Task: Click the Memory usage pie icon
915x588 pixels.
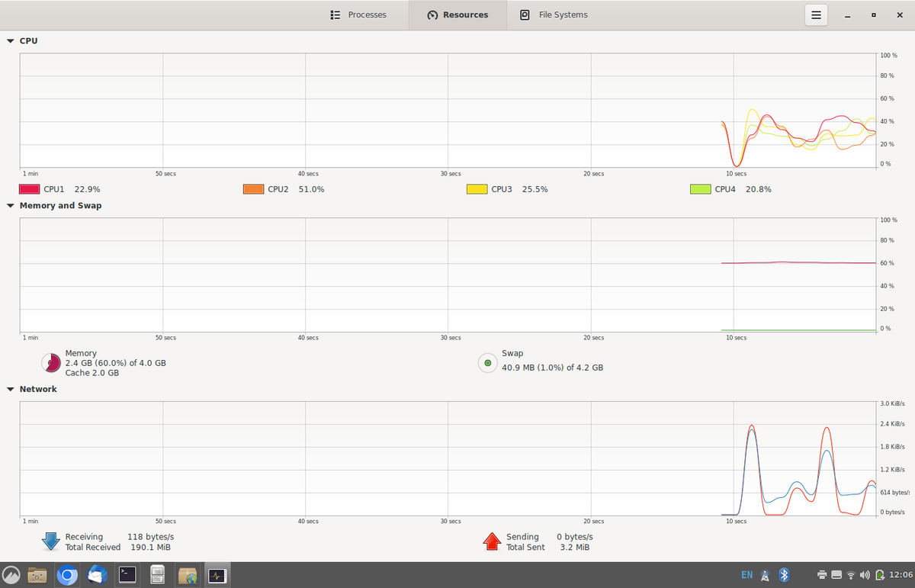Action: point(50,363)
